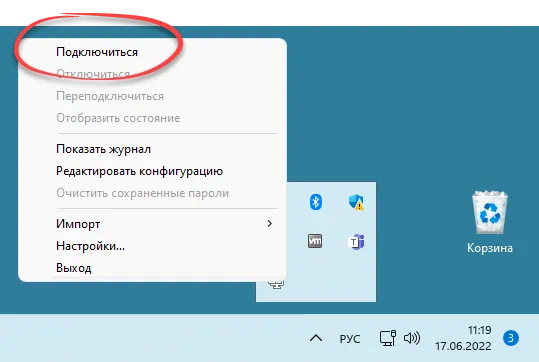Image resolution: width=539 pixels, height=362 pixels.
Task: Open Настройки... from the menu
Action: point(152,246)
